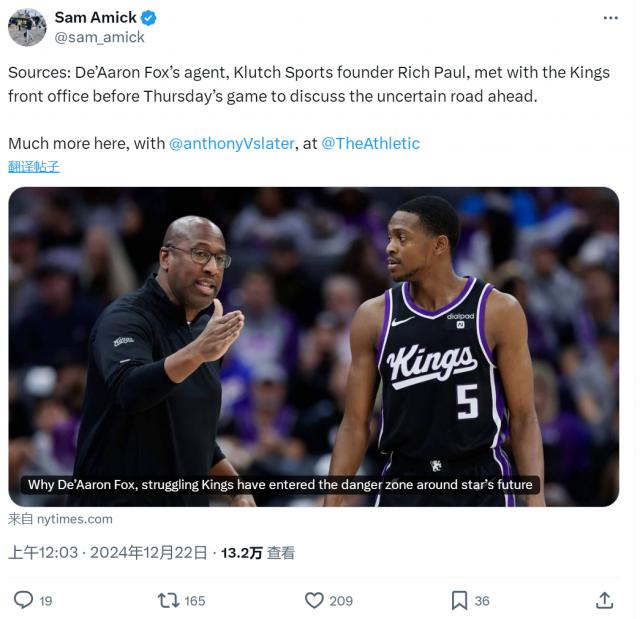Click the repost arrows icon

tap(169, 600)
